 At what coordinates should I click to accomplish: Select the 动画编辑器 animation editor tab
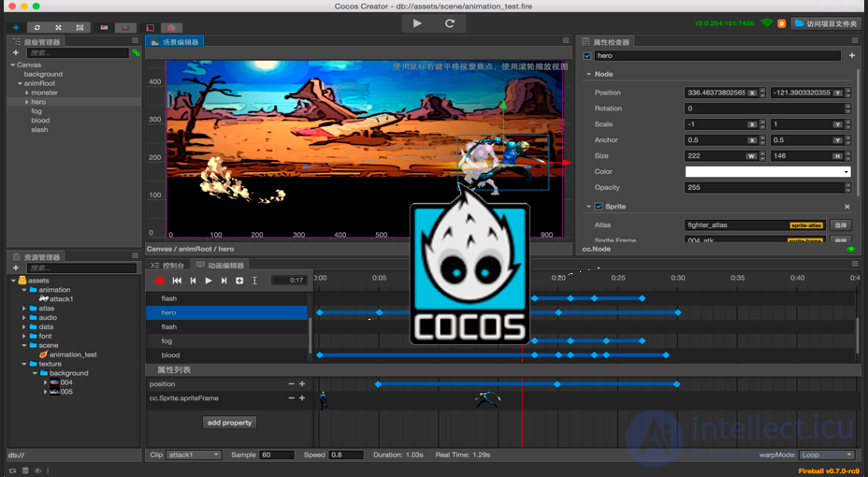pyautogui.click(x=221, y=266)
